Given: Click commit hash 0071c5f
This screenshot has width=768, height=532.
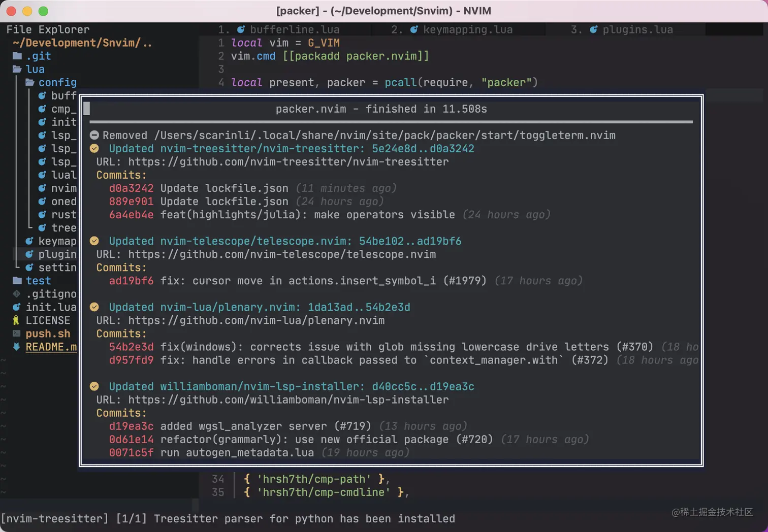Looking at the screenshot, I should point(131,452).
